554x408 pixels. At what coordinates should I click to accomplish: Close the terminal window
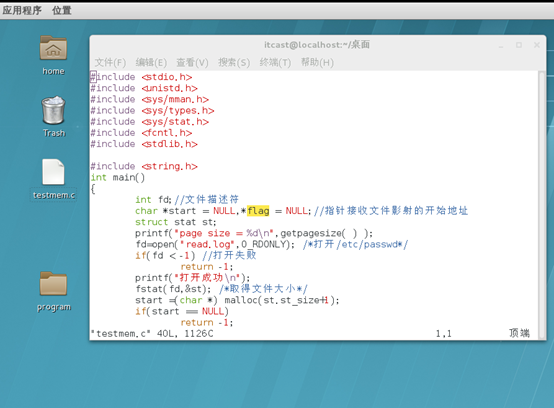tap(537, 45)
